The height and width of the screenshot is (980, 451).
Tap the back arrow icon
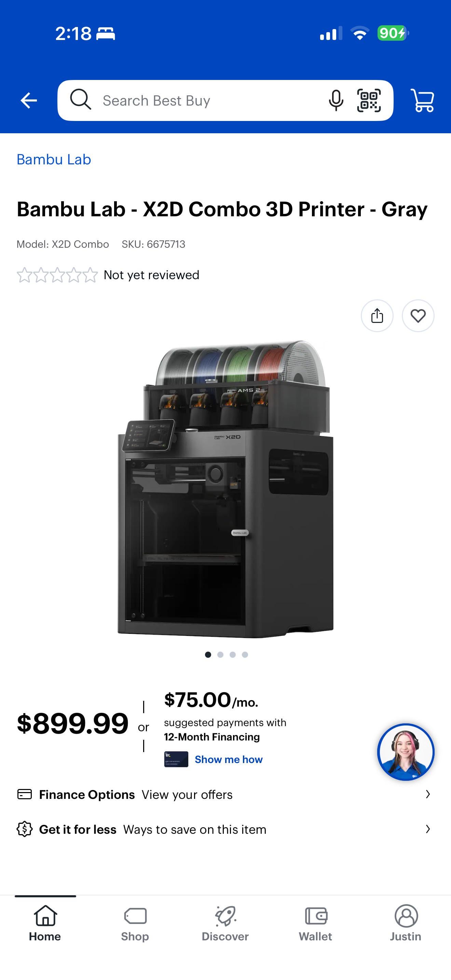(x=28, y=100)
